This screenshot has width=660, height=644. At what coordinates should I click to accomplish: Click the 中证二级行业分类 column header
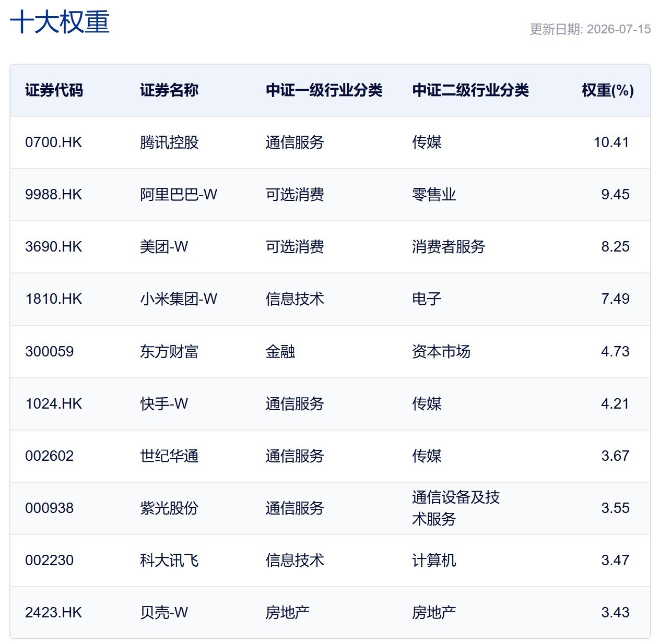pyautogui.click(x=470, y=90)
